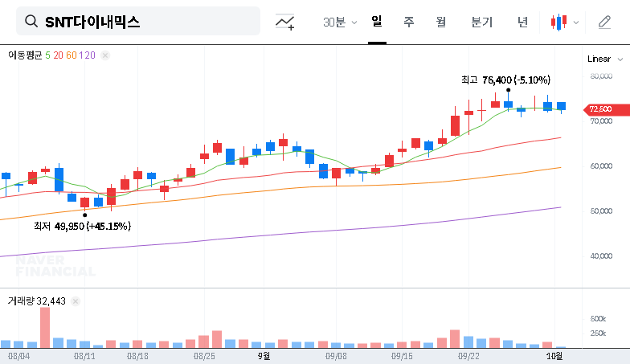Remove the 이동평균 moving average indicator
Image resolution: width=630 pixels, height=364 pixels.
(105, 55)
